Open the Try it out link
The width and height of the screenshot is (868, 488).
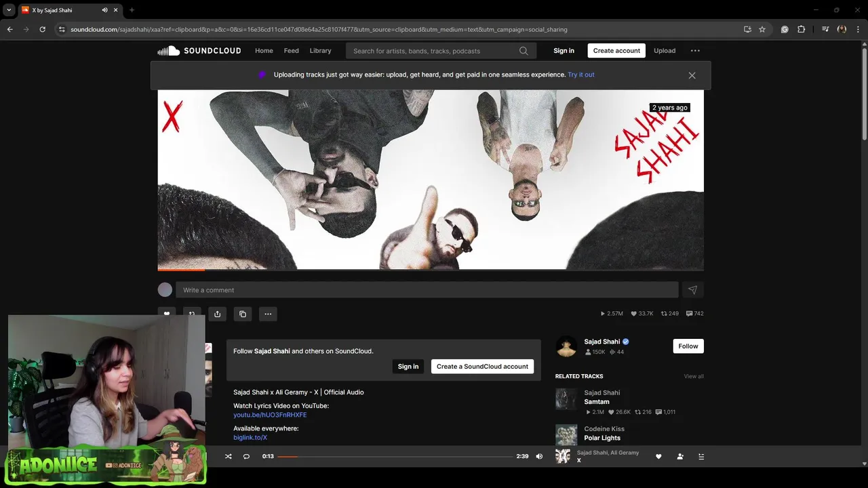tap(581, 75)
